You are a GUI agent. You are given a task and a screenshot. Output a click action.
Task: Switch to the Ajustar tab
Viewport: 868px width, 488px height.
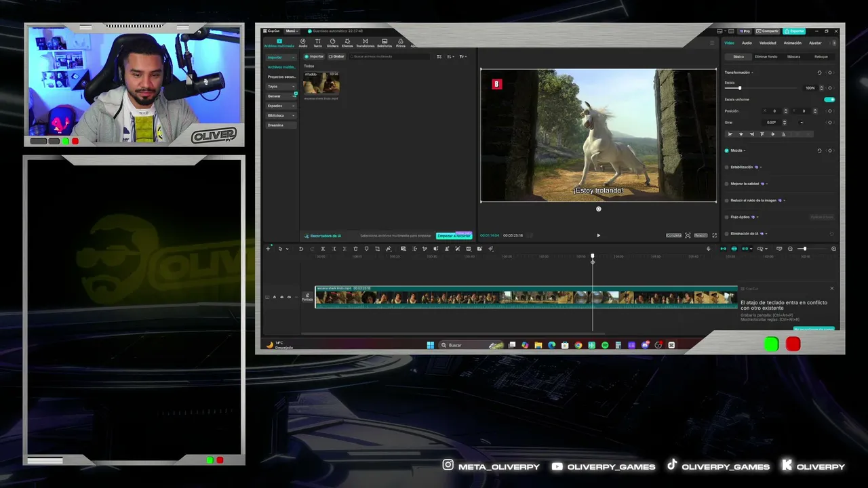pyautogui.click(x=815, y=43)
